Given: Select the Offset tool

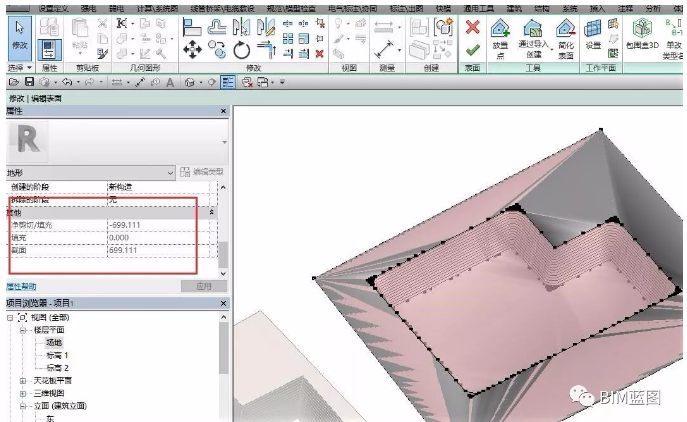Looking at the screenshot, I should [217, 27].
